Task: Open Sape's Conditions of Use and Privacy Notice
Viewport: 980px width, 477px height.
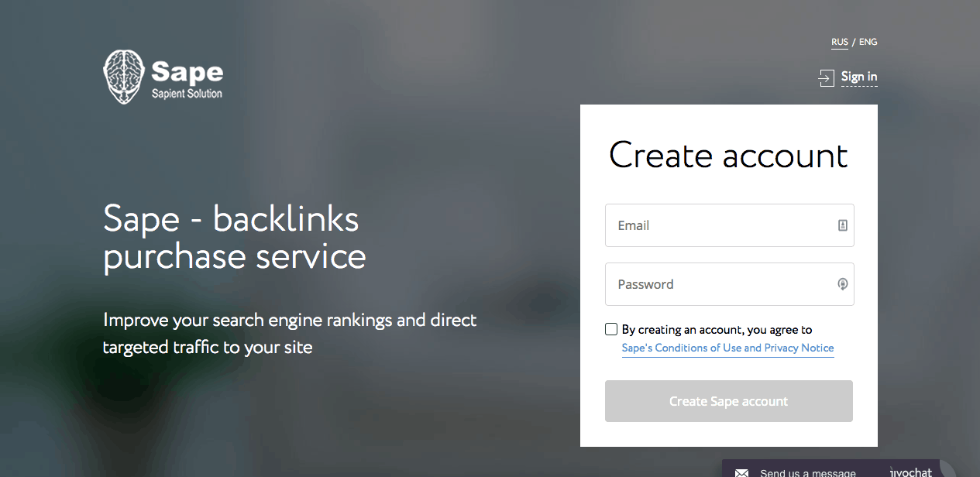Action: [727, 348]
